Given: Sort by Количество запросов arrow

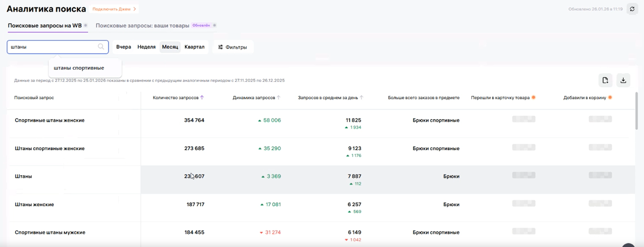Looking at the screenshot, I should (202, 97).
